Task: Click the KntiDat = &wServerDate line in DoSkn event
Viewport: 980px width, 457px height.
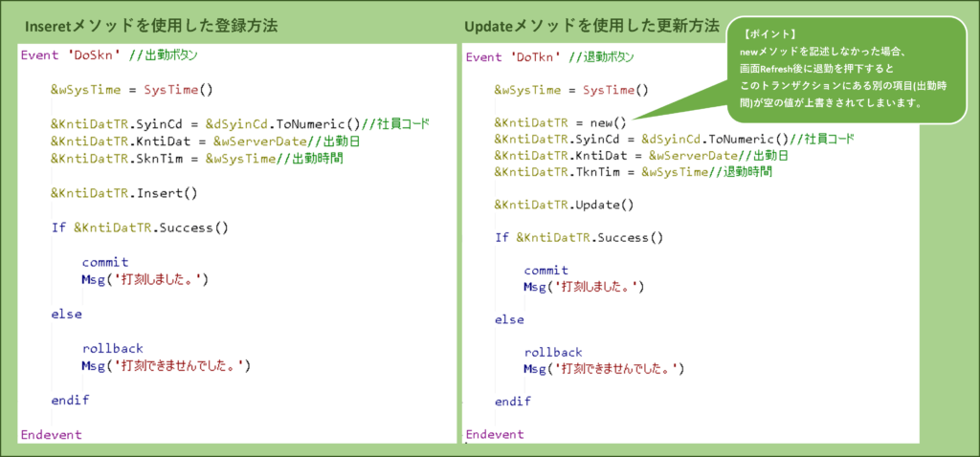Action: (x=206, y=141)
